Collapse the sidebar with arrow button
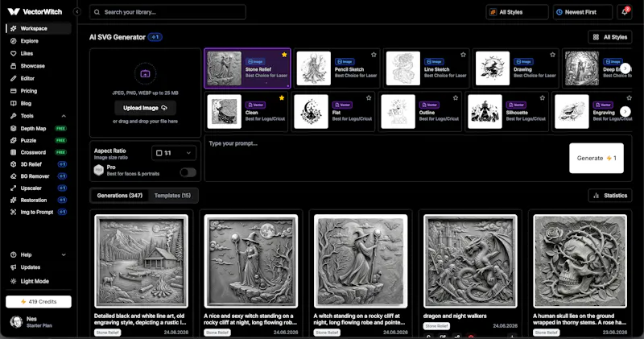 tap(77, 12)
